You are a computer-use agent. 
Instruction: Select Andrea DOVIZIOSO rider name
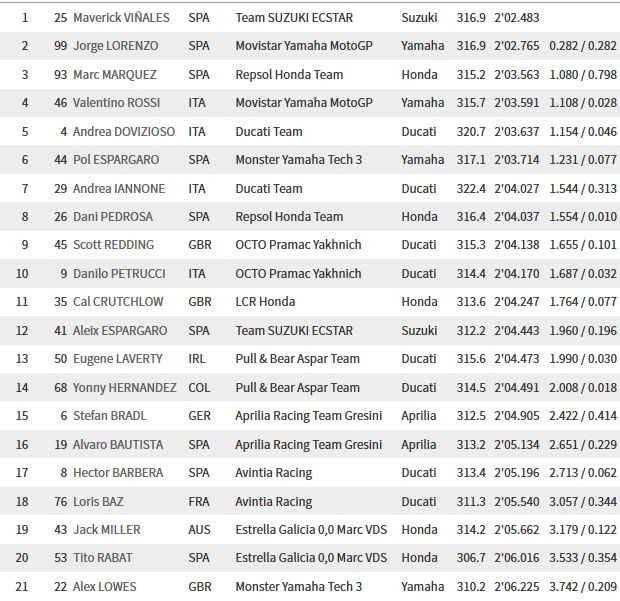(x=123, y=132)
